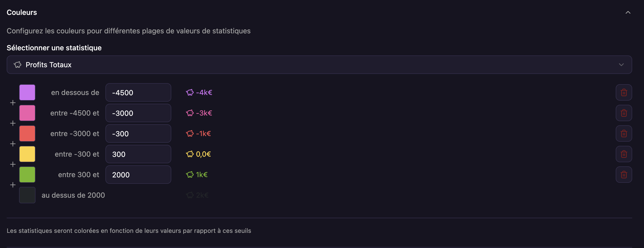Image resolution: width=644 pixels, height=248 pixels.
Task: Open the dark swatch above 2000
Action: point(27,195)
